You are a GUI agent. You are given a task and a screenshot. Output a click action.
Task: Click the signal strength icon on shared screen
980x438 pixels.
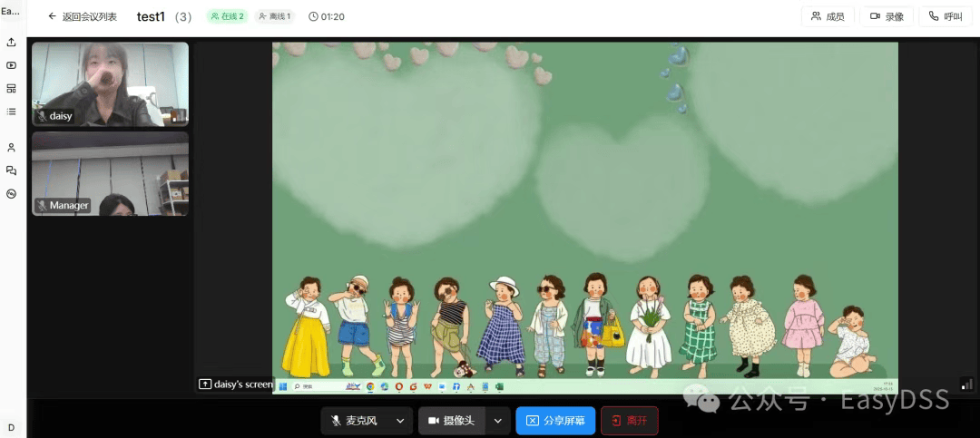coord(966,384)
